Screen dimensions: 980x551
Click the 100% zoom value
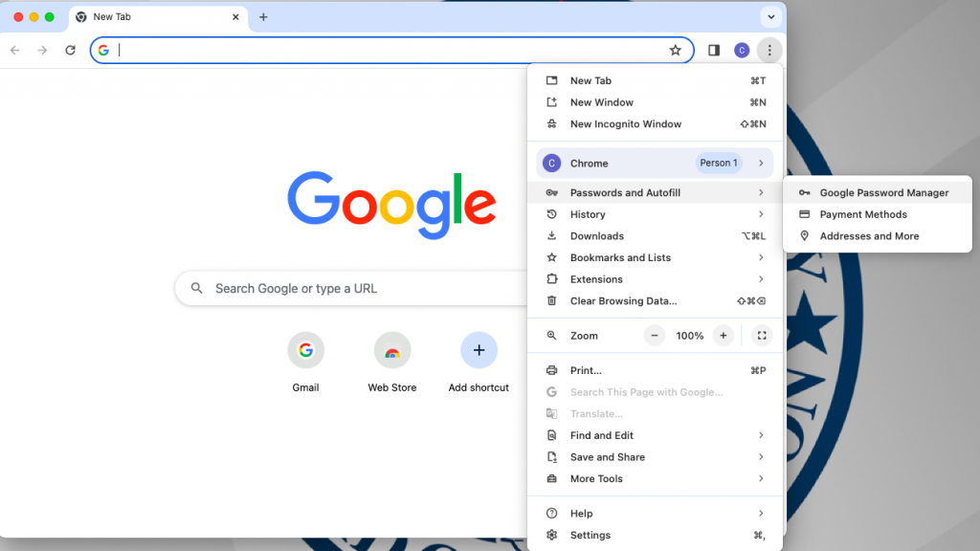689,336
